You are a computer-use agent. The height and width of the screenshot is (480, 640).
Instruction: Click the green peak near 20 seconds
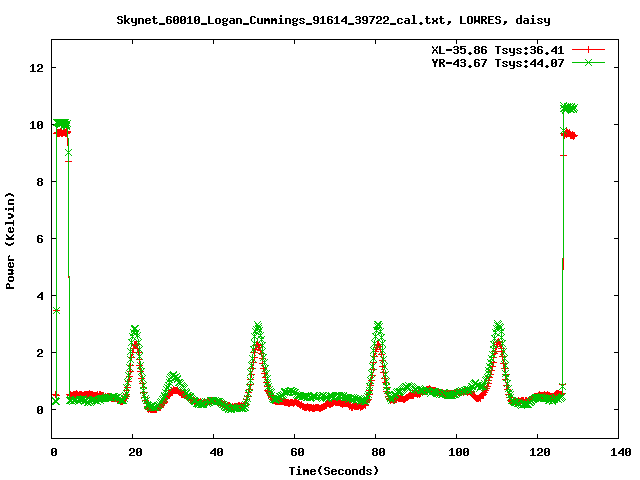135,331
